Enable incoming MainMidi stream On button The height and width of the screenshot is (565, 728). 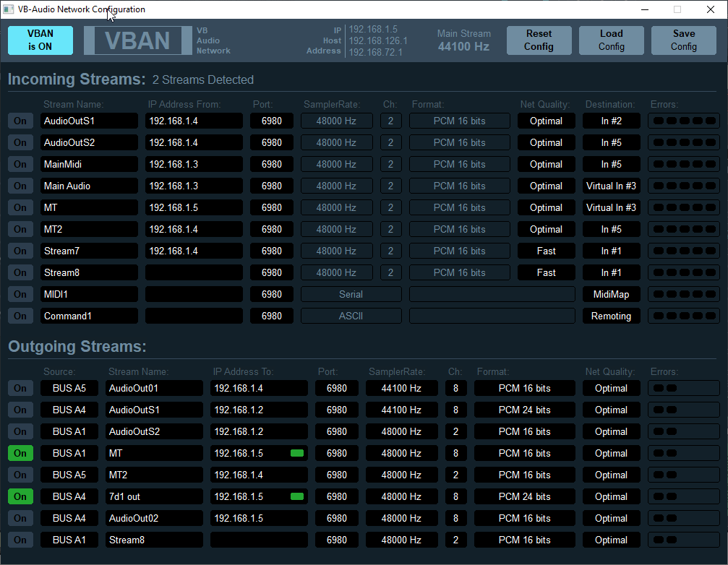point(20,164)
